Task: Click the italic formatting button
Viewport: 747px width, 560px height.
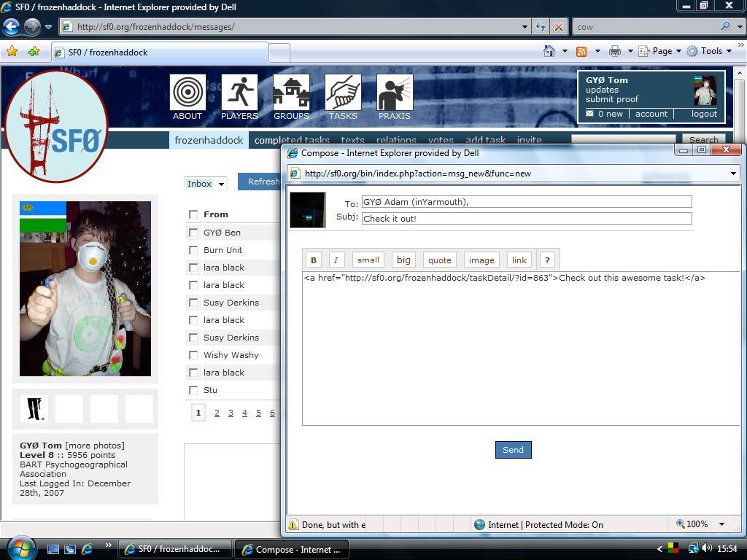Action: 336,260
